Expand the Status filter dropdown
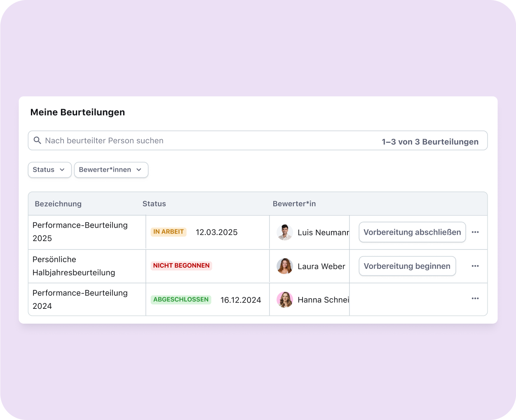Screen dimensions: 516x420 click(x=49, y=170)
